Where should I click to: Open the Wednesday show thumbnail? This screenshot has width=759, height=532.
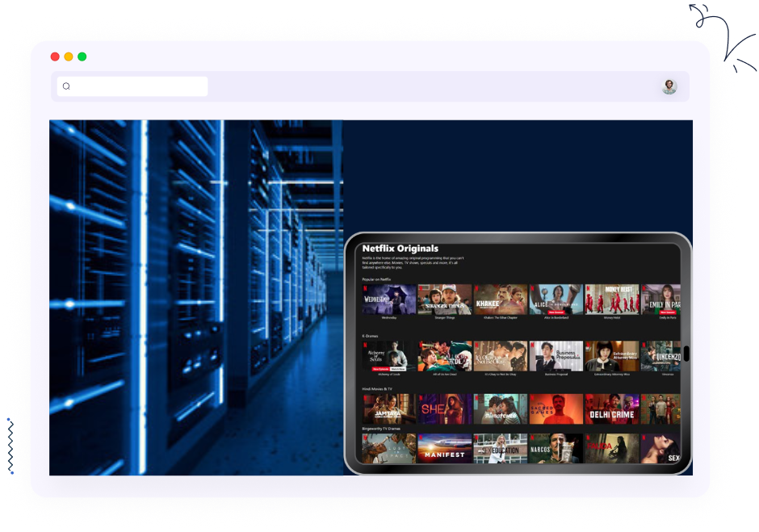coord(389,299)
